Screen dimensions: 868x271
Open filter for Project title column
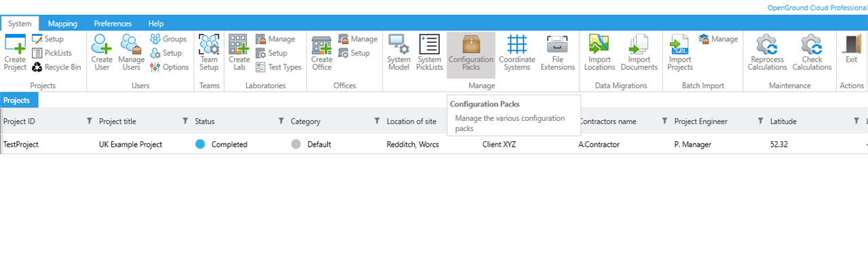pyautogui.click(x=185, y=121)
